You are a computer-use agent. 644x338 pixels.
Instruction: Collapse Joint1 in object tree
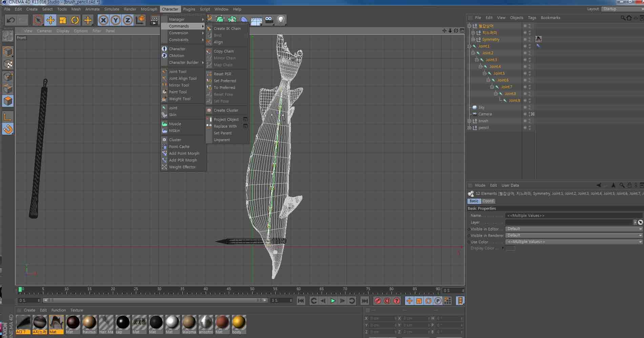[x=469, y=46]
